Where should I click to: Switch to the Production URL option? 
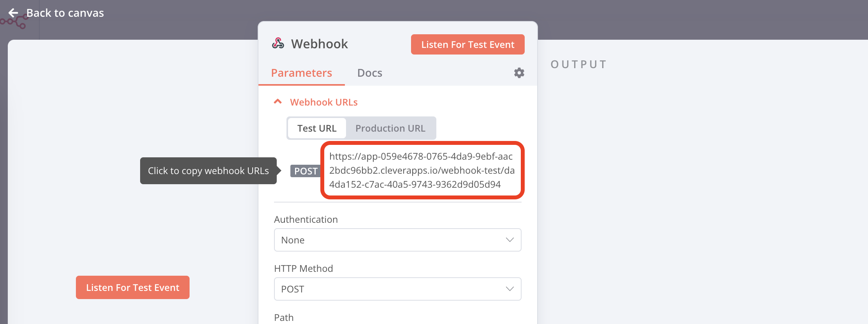(x=390, y=129)
